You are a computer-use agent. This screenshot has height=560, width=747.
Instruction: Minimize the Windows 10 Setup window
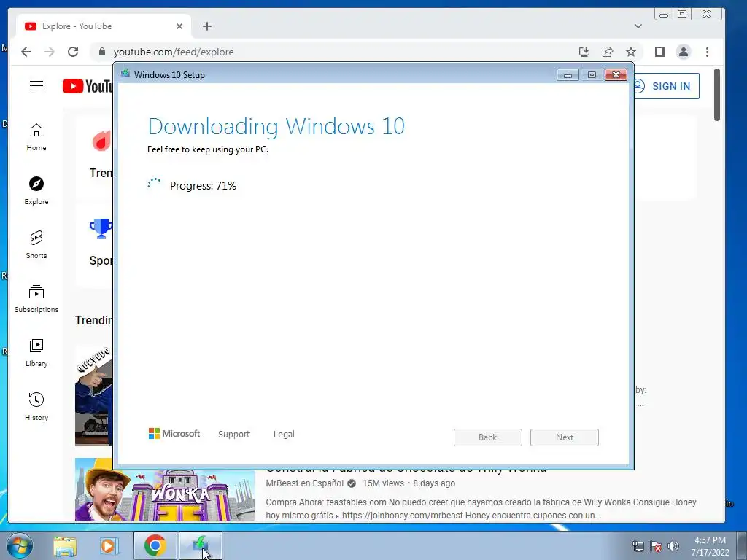coord(568,75)
